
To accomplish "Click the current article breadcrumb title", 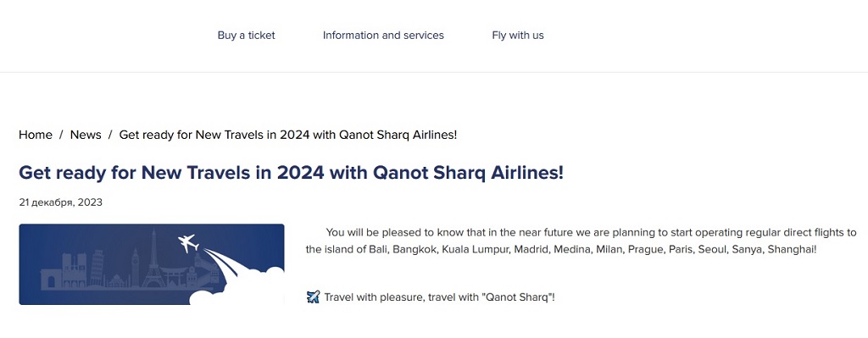I will pos(288,135).
